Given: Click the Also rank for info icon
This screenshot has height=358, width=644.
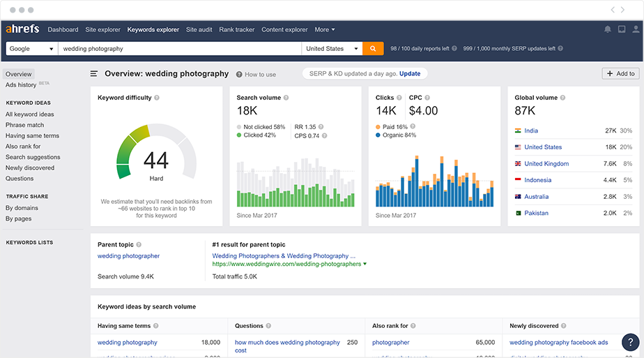Looking at the screenshot, I should pyautogui.click(x=413, y=326).
